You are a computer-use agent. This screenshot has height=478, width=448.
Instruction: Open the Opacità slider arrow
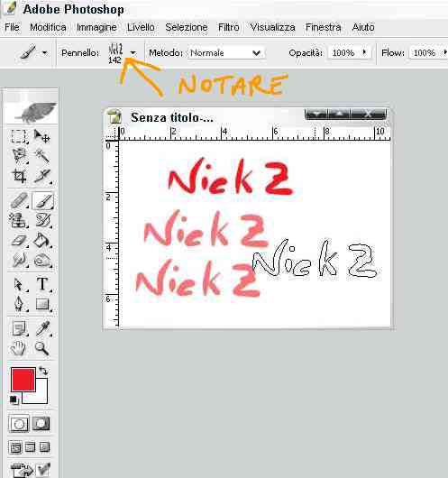[364, 52]
